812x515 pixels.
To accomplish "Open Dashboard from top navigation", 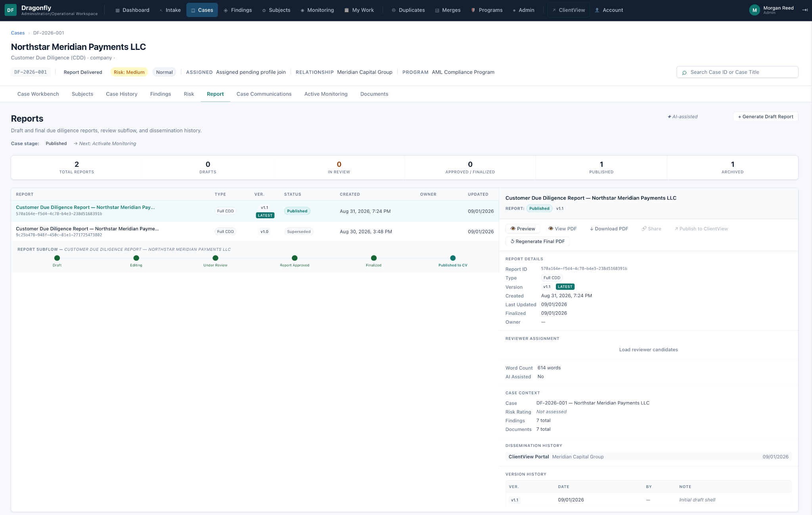I will [132, 10].
